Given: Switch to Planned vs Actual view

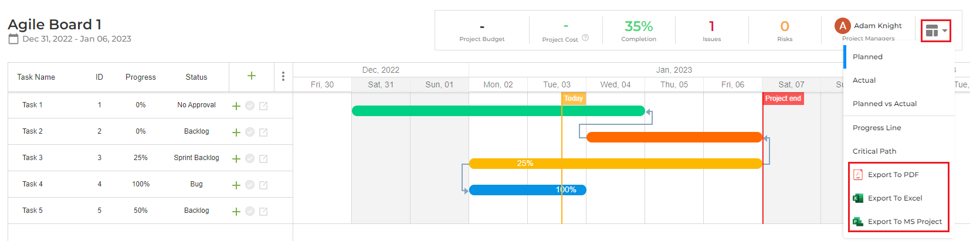Looking at the screenshot, I should [884, 104].
